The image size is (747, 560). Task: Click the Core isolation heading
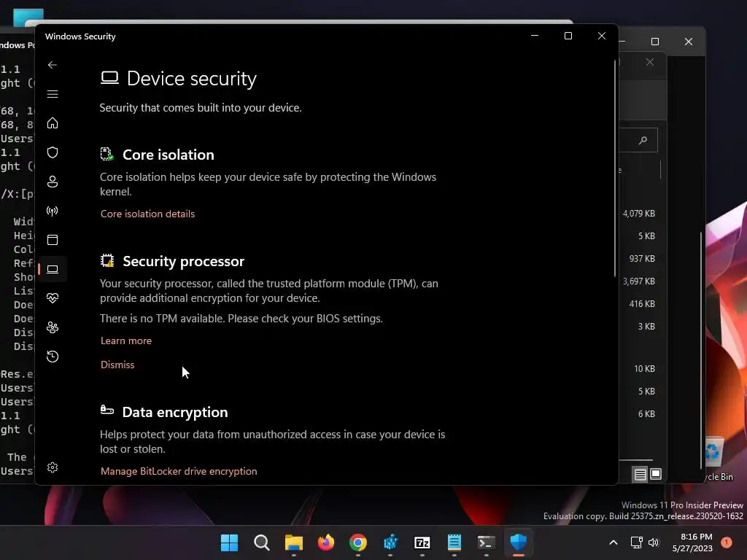pos(169,155)
